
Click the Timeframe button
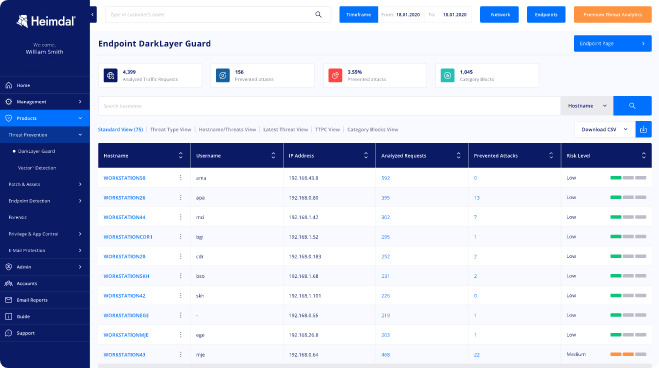click(x=358, y=15)
